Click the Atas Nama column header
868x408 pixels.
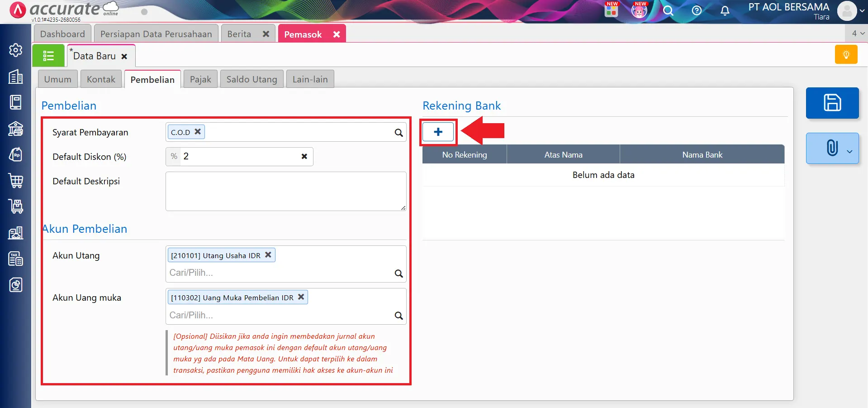(x=564, y=154)
